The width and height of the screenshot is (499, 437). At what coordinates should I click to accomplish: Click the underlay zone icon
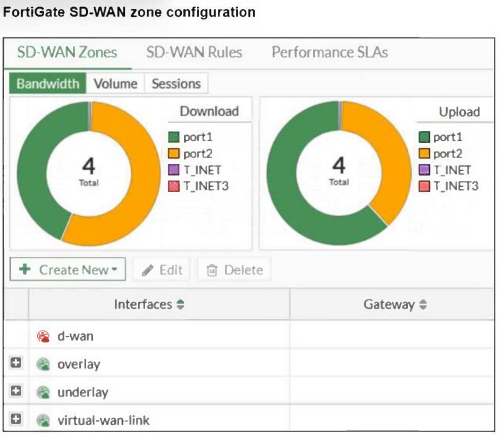(43, 392)
